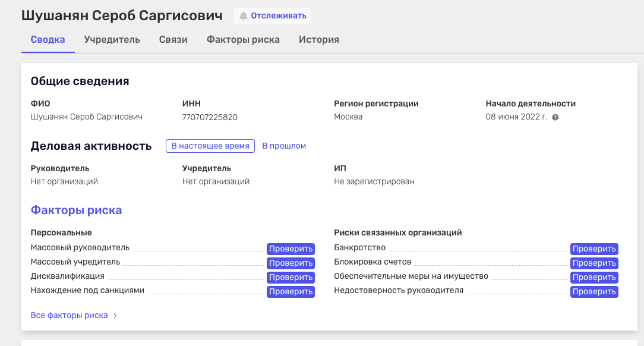The width and height of the screenshot is (644, 346).
Task: Open the Учредитель tab
Action: [x=112, y=39]
